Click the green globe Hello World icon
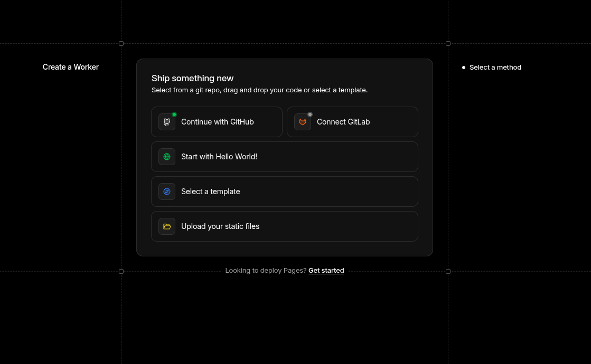This screenshot has height=364, width=591. tap(166, 157)
